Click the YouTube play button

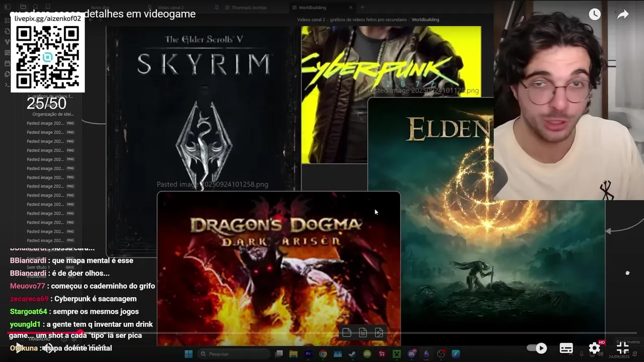point(19,348)
